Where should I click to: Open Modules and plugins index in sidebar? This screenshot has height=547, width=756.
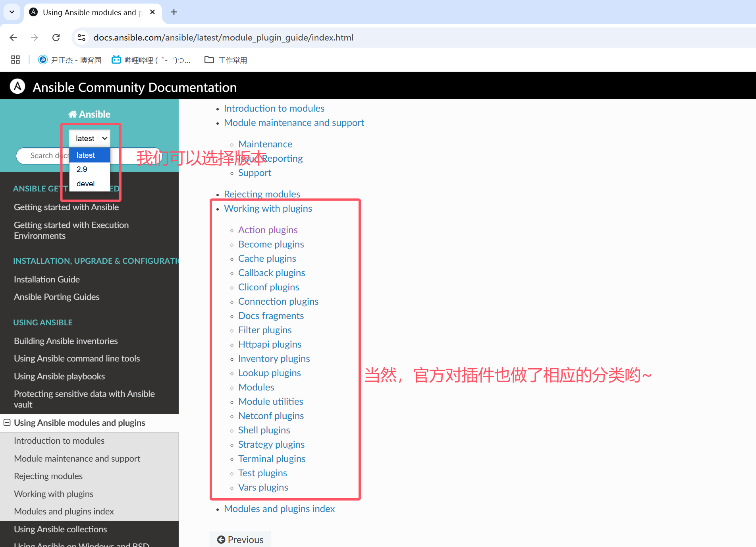(64, 511)
